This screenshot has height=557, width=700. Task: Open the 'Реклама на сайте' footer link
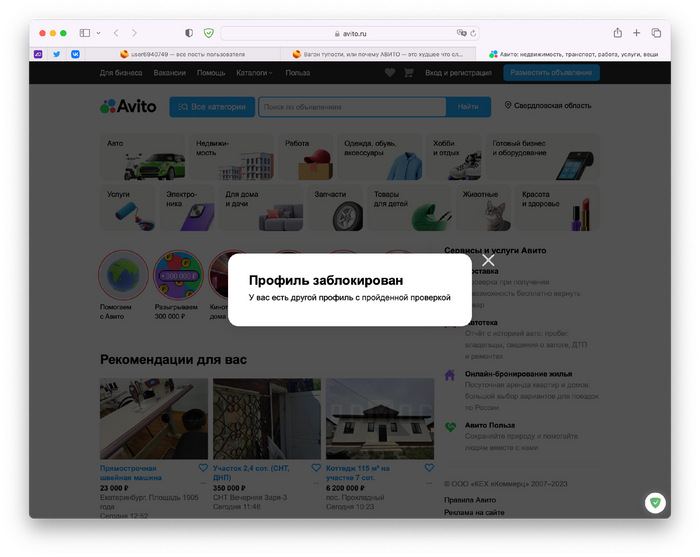[x=474, y=512]
